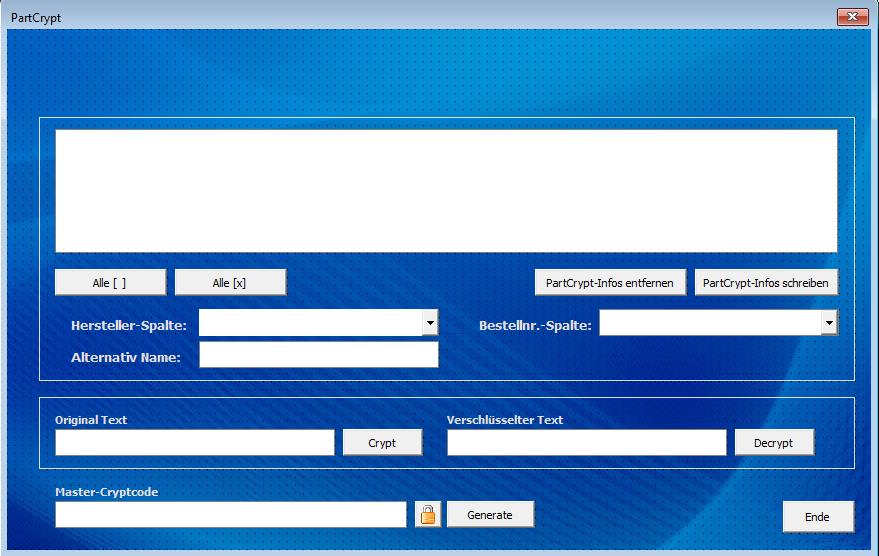Image resolution: width=879 pixels, height=556 pixels.
Task: Open the Hersteller-Spalte dropdown arrow
Action: (x=430, y=323)
